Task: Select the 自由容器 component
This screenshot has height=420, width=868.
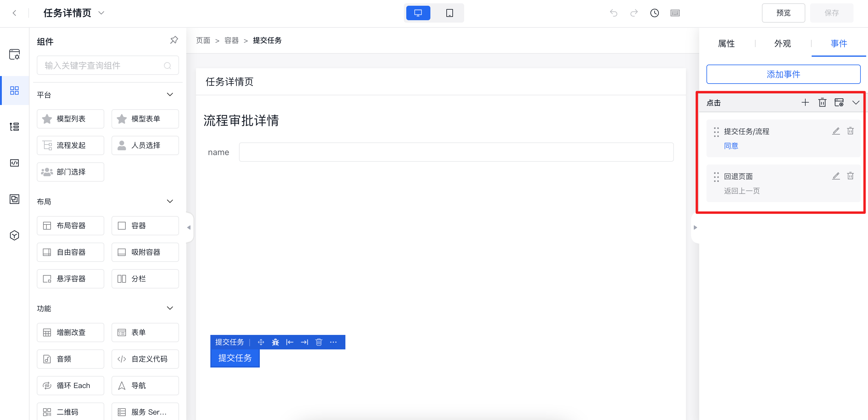Action: 71,252
